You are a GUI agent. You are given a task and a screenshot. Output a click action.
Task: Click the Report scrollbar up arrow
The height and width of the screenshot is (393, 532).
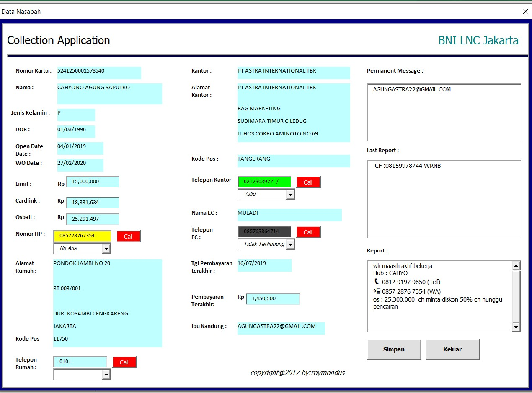[x=516, y=265]
